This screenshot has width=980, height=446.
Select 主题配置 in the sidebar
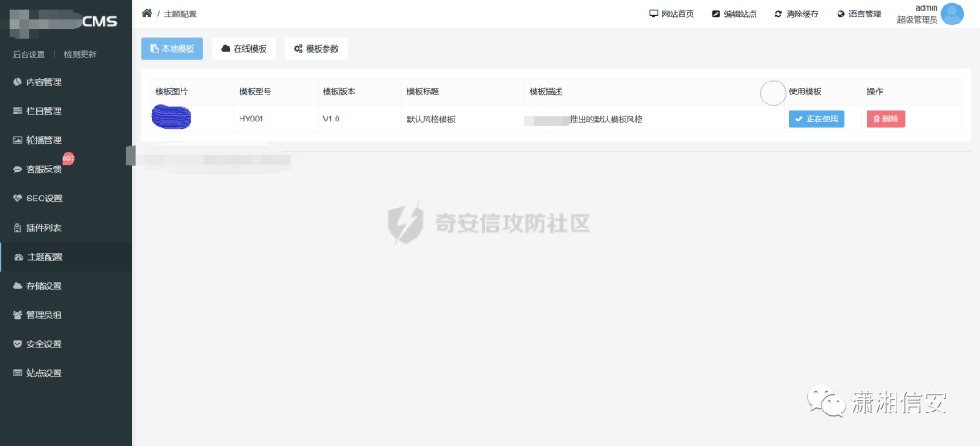(65, 257)
